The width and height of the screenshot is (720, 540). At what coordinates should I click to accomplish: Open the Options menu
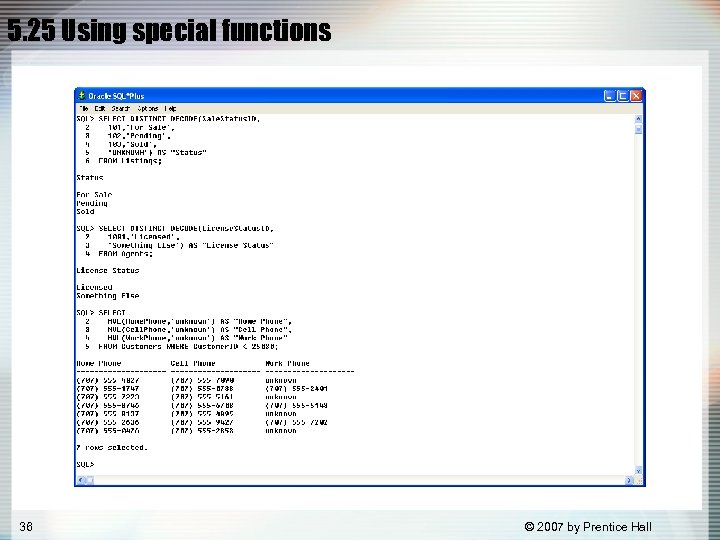pos(148,109)
